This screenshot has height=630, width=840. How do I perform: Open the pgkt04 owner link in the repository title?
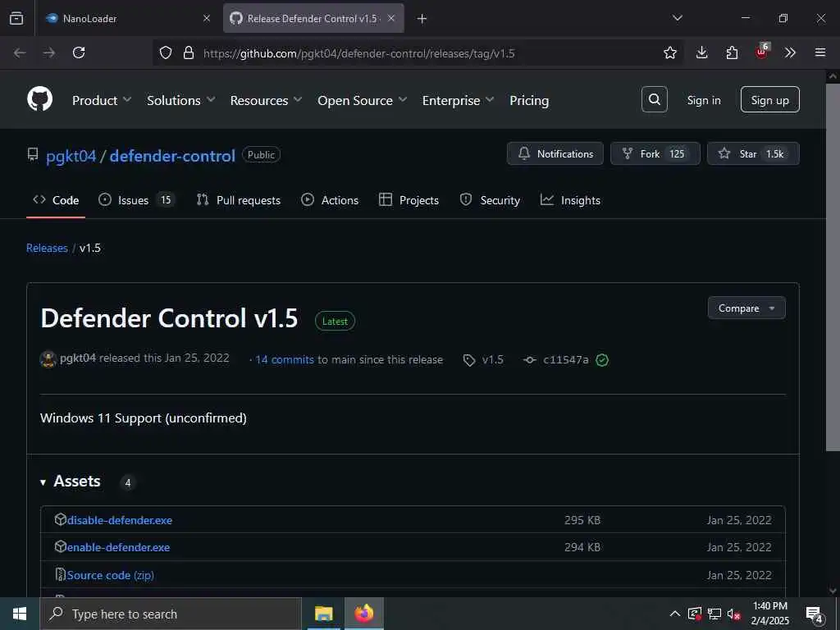71,156
